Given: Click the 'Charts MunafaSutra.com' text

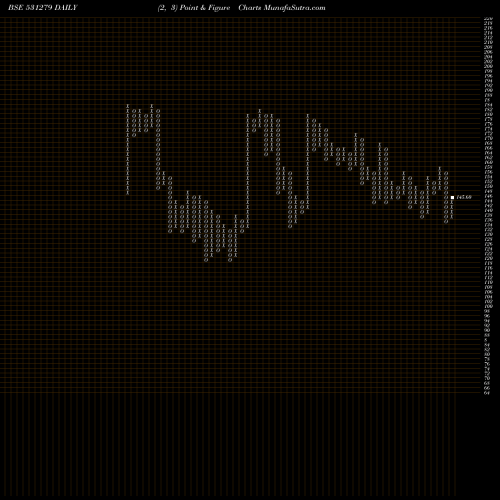Looking at the screenshot, I should coord(282,8).
